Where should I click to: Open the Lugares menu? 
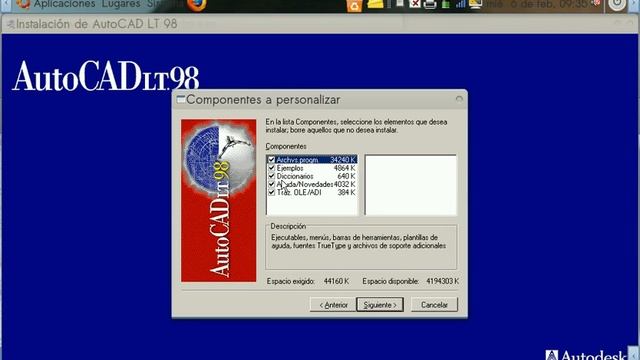tap(121, 4)
